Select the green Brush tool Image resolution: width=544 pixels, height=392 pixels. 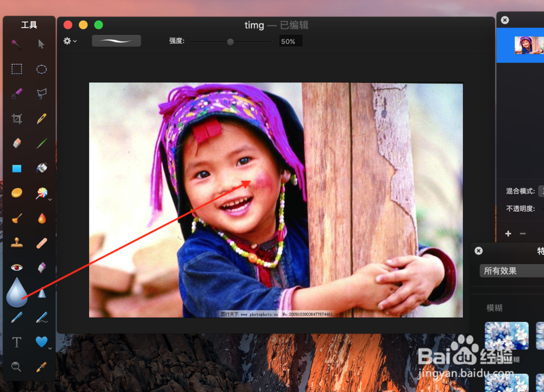coord(42,143)
